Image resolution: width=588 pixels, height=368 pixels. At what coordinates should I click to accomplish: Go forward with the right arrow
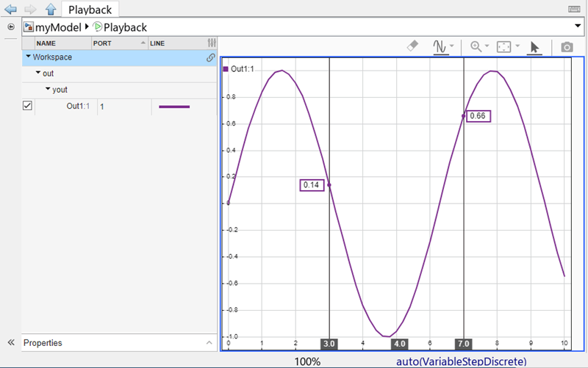point(30,9)
